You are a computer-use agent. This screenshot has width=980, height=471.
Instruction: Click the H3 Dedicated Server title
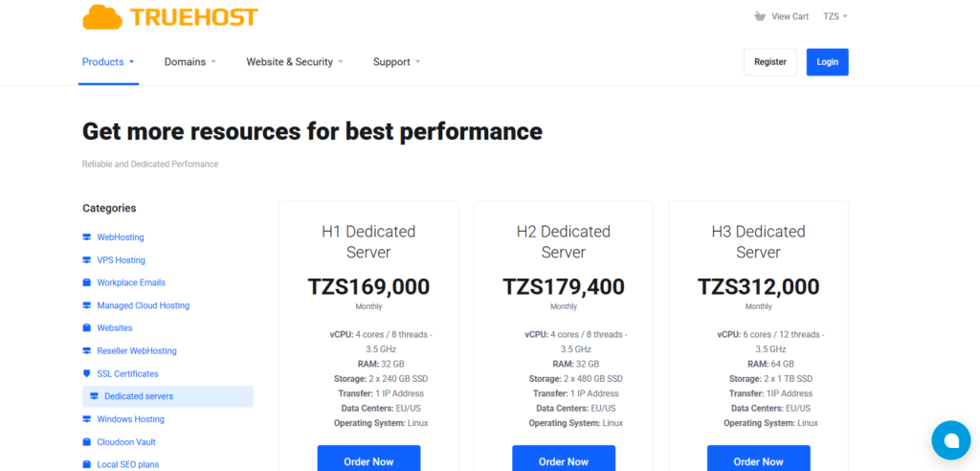click(759, 241)
